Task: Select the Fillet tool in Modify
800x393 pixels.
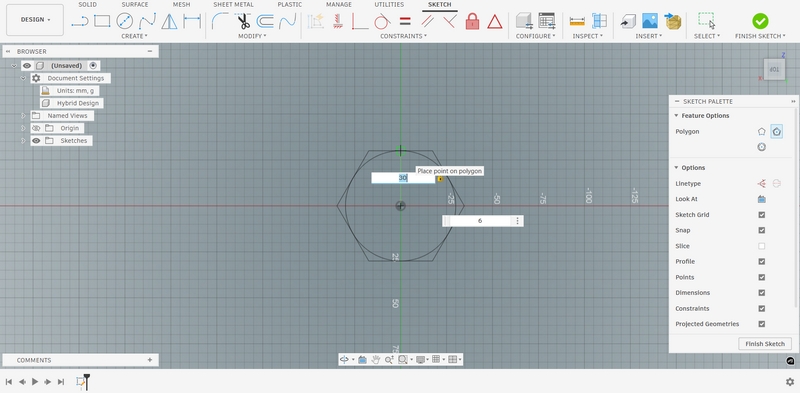Action: coord(220,21)
